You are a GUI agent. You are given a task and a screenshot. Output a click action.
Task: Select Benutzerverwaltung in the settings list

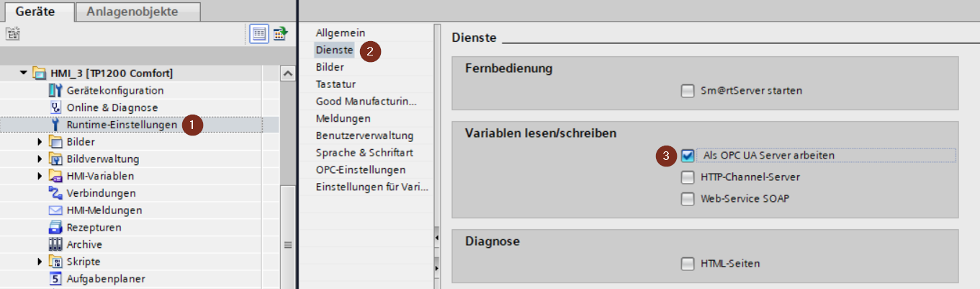tap(364, 135)
